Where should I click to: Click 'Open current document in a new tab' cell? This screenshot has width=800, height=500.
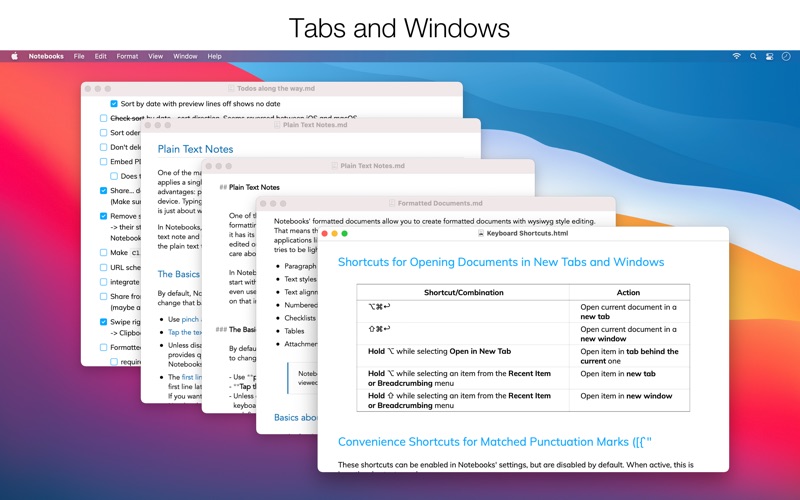(x=629, y=311)
